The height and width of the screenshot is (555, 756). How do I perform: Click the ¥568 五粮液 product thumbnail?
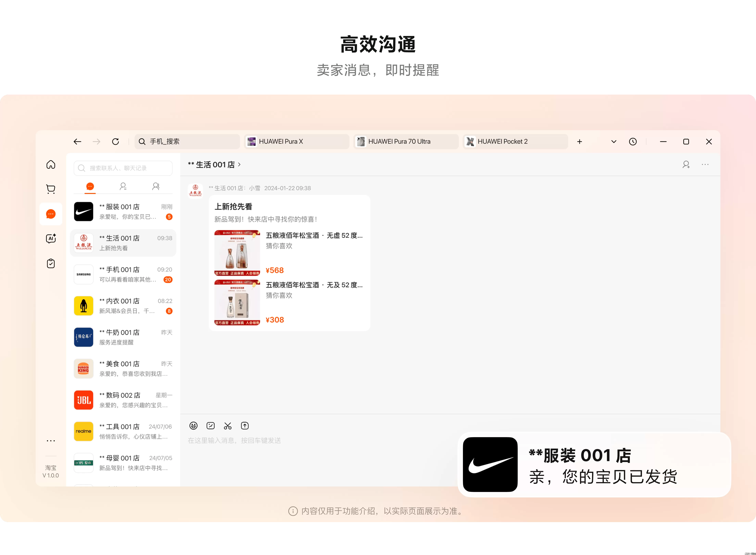(x=237, y=253)
